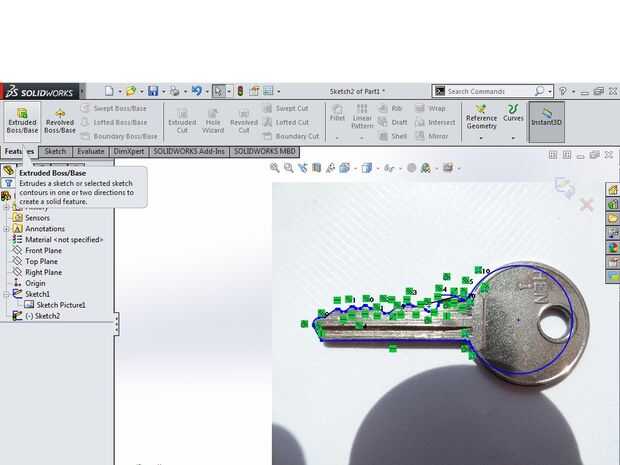Click the FeatureManager filter funnel icon
The height and width of the screenshot is (465, 620).
click(8, 183)
